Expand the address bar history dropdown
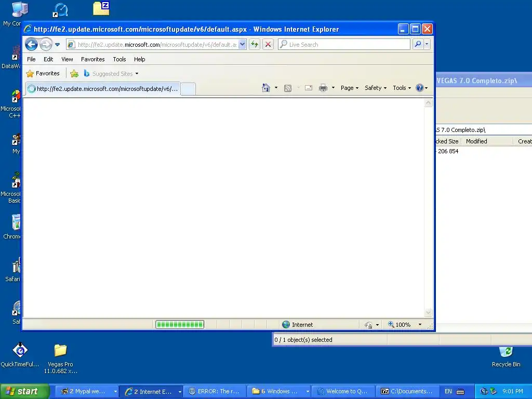532x399 pixels. click(x=242, y=45)
